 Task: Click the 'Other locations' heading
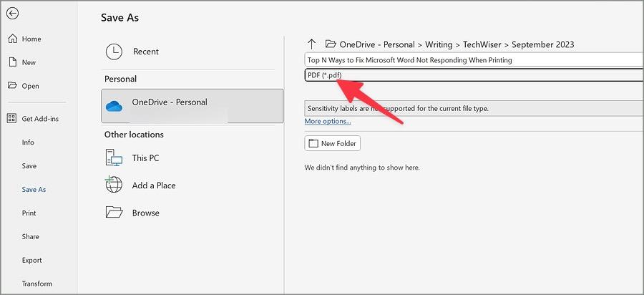[134, 135]
